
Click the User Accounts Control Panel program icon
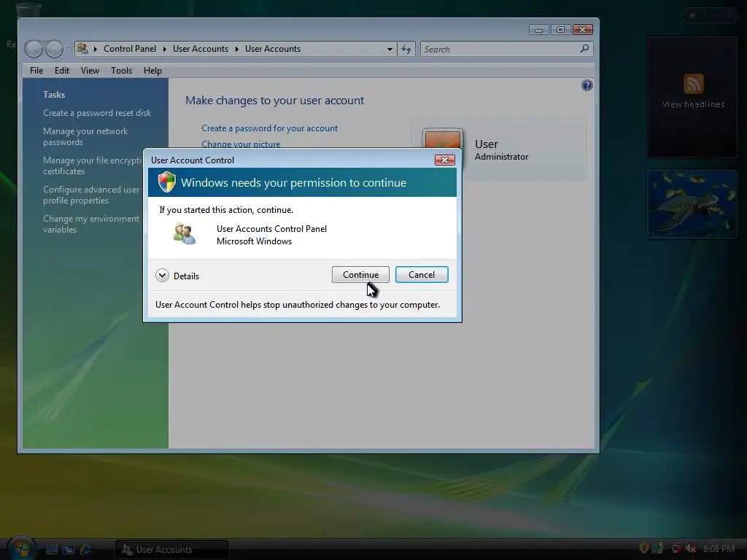pos(185,234)
